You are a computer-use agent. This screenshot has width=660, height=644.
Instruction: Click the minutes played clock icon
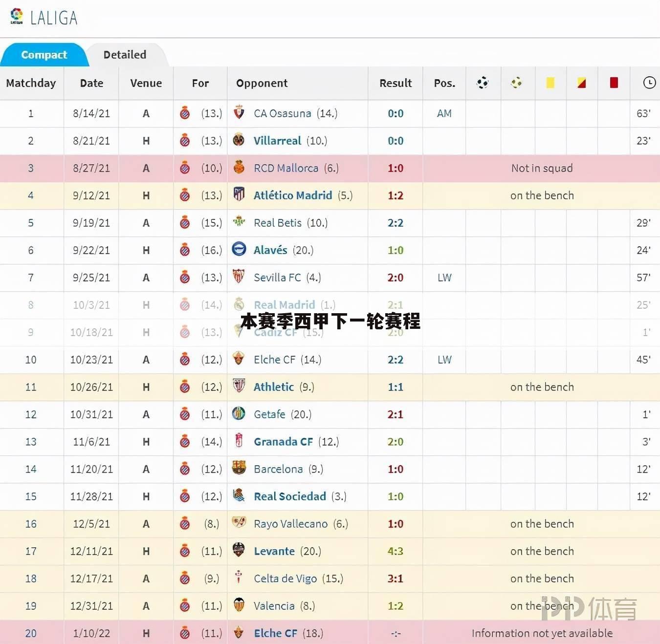click(649, 83)
